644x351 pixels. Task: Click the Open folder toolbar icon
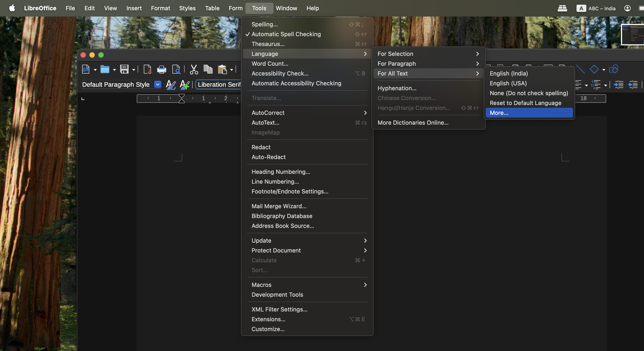click(x=105, y=69)
